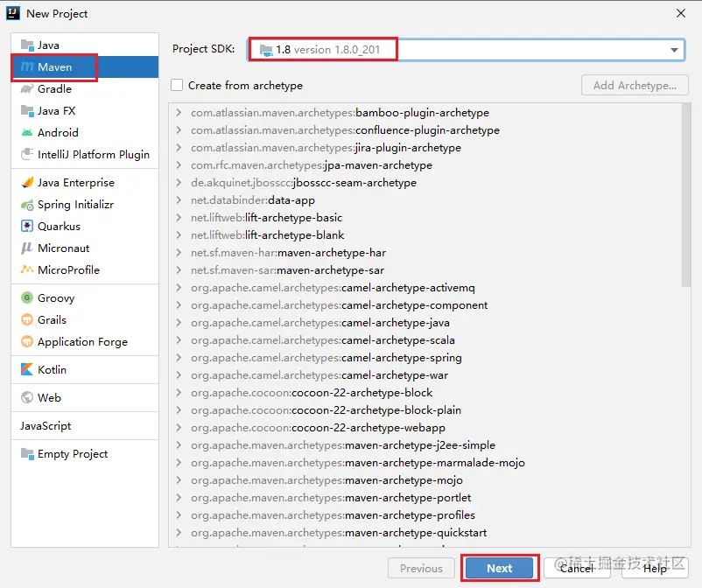The width and height of the screenshot is (702, 588).
Task: Click the Web globe icon
Action: point(27,397)
